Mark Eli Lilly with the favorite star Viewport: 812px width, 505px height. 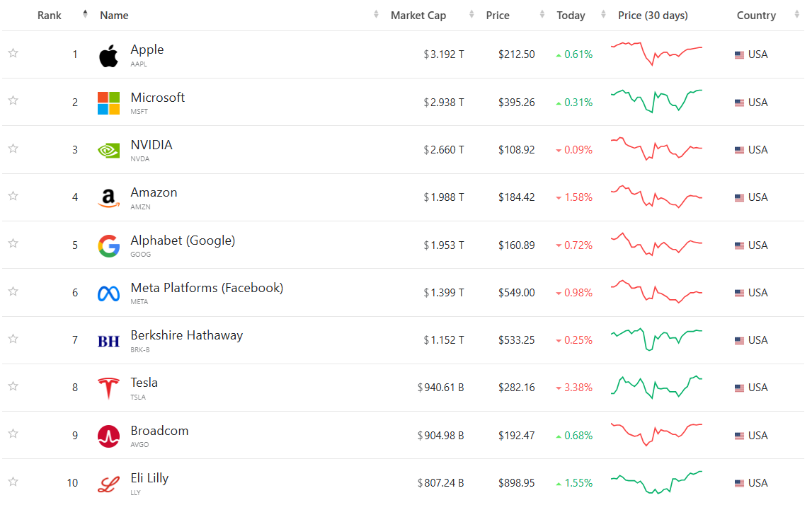(x=13, y=482)
